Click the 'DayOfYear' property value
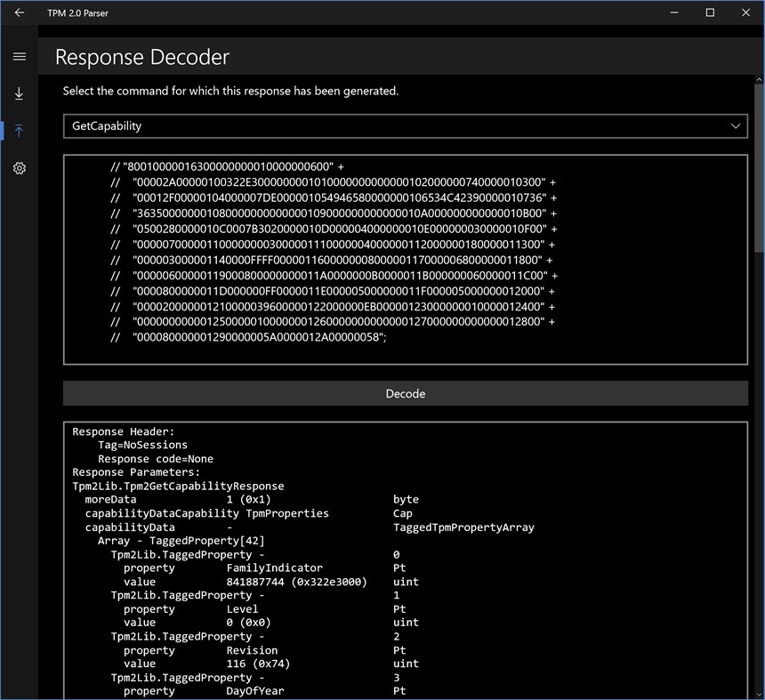Screen dimensions: 765x700 click(x=254, y=691)
